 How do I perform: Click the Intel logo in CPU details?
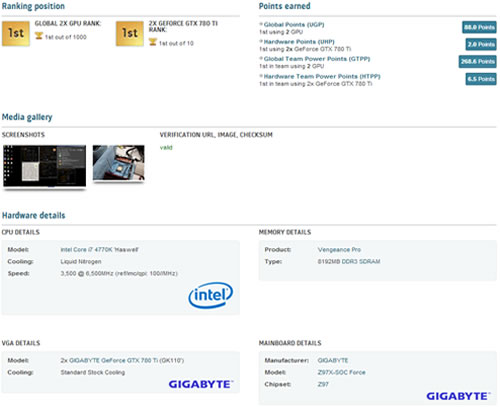[x=211, y=295]
